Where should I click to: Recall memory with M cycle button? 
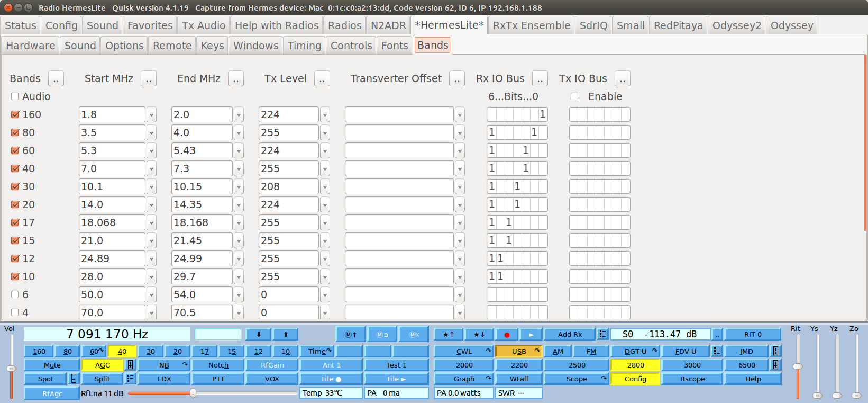382,334
